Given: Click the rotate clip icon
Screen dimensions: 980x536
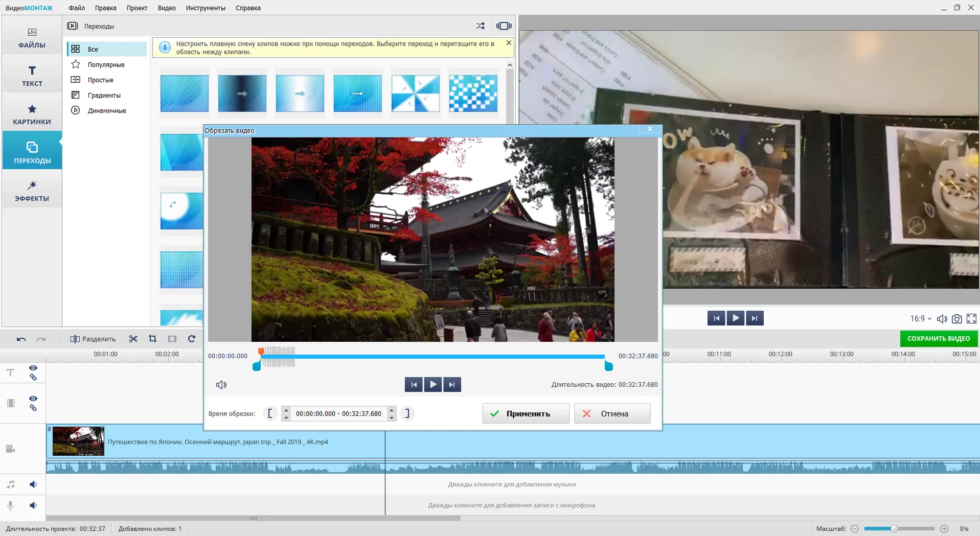Looking at the screenshot, I should [192, 339].
